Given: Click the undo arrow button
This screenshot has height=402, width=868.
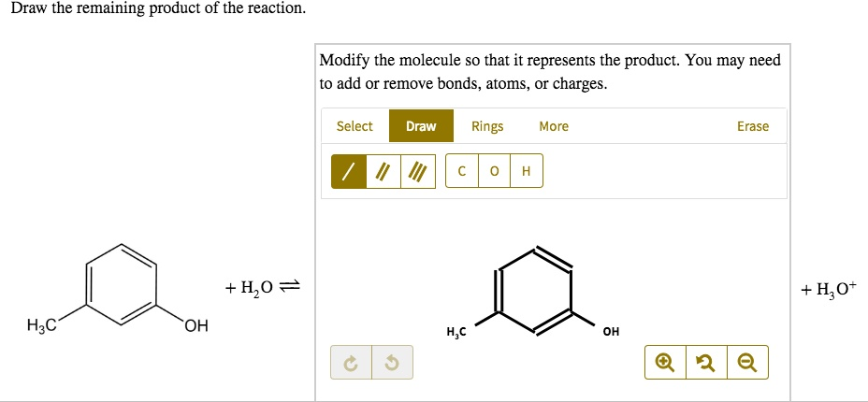Looking at the screenshot, I should point(388,363).
